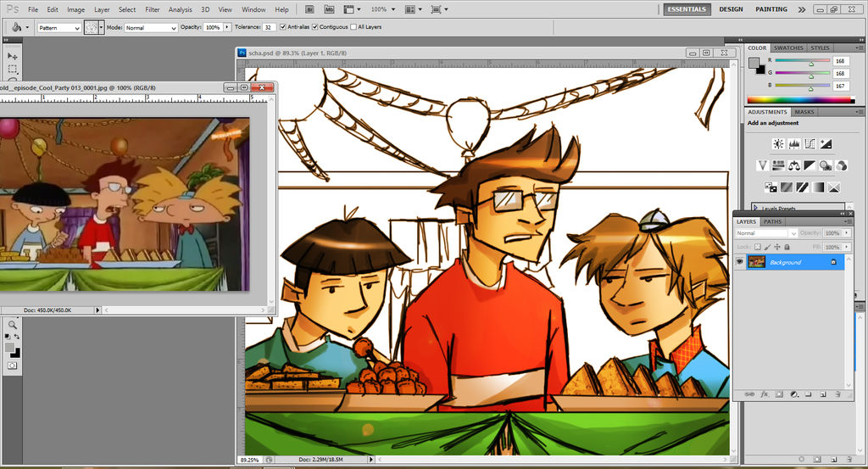Viewport: 868px width, 469px height.
Task: Toggle lock image pixels brush icon
Action: (767, 247)
